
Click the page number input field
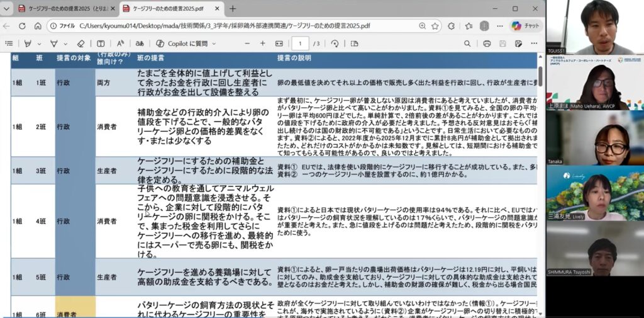pos(300,43)
